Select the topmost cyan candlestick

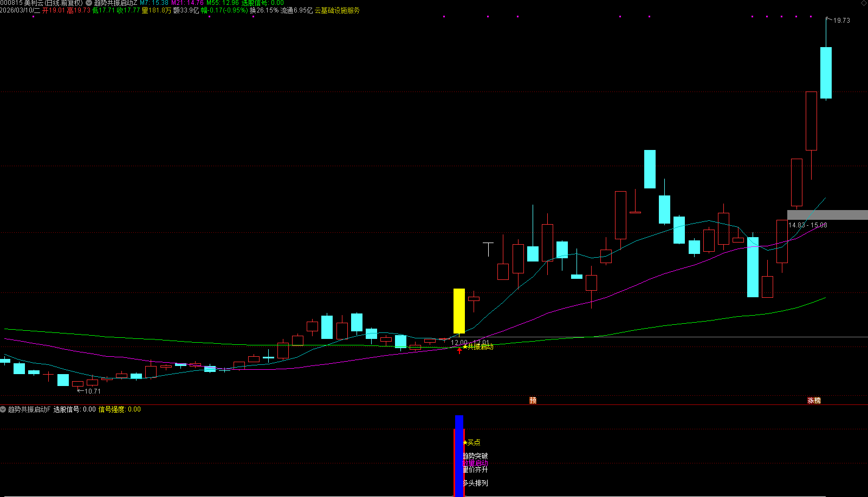(x=826, y=73)
